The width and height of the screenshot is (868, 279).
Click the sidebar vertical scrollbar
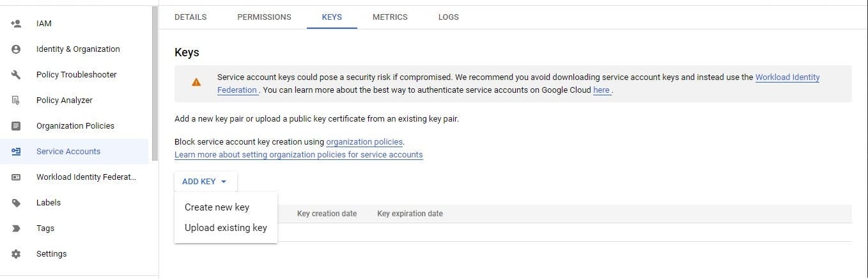(x=155, y=77)
